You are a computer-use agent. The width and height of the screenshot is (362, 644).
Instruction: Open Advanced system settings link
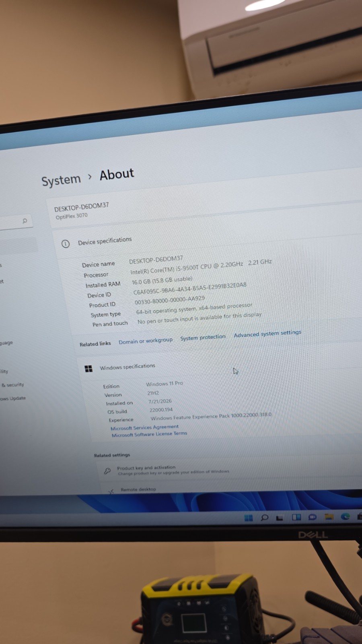pos(267,334)
